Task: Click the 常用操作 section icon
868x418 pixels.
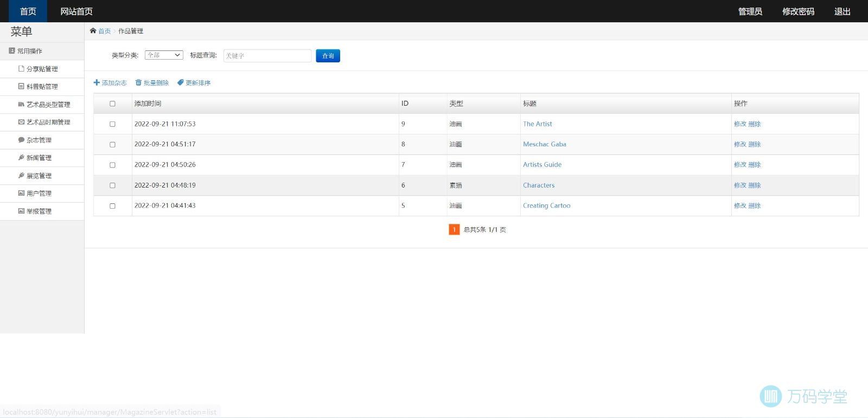Action: [x=12, y=51]
